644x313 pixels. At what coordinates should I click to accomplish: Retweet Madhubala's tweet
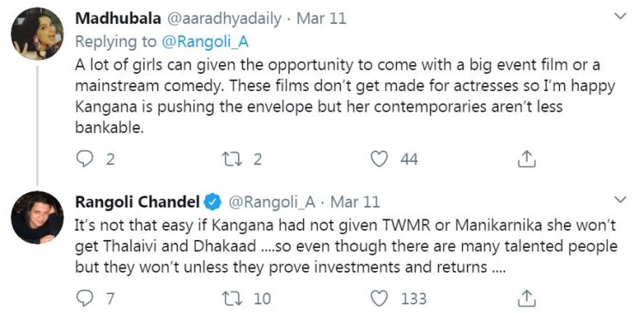tap(233, 160)
